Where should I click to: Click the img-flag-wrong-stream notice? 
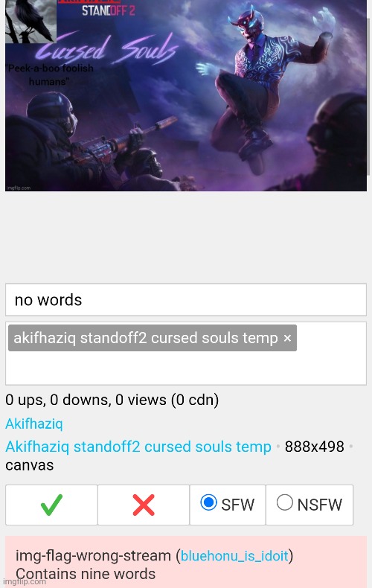(186, 562)
